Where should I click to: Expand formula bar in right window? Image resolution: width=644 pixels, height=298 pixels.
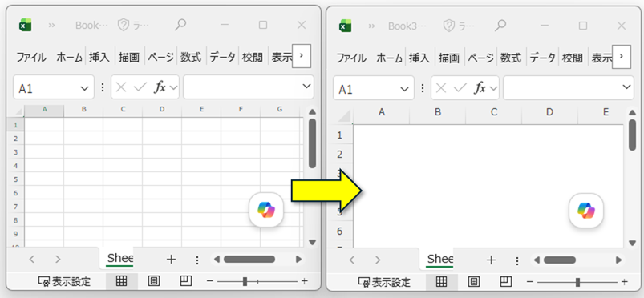626,87
